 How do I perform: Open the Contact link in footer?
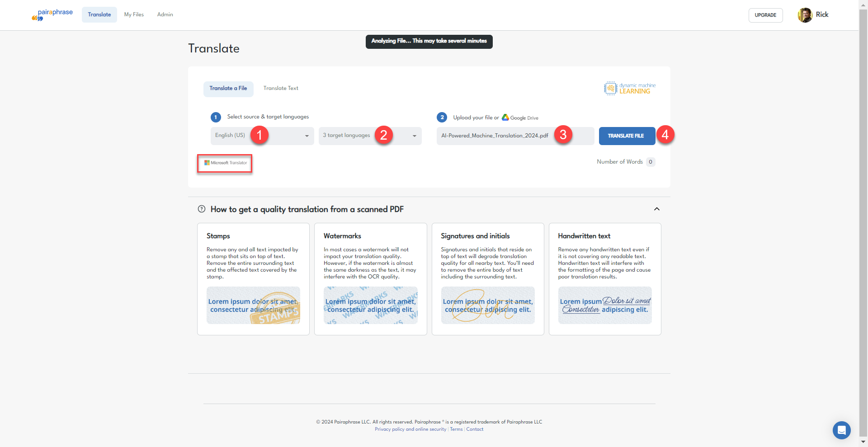pos(475,429)
